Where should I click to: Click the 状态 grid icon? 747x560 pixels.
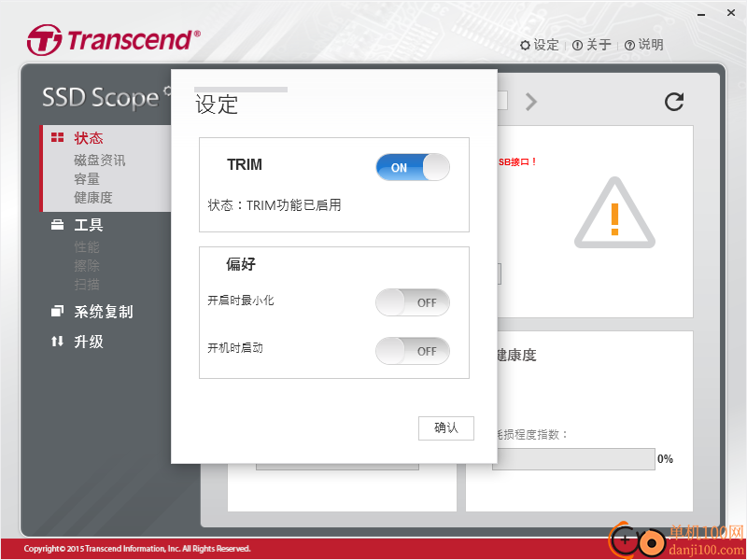57,137
